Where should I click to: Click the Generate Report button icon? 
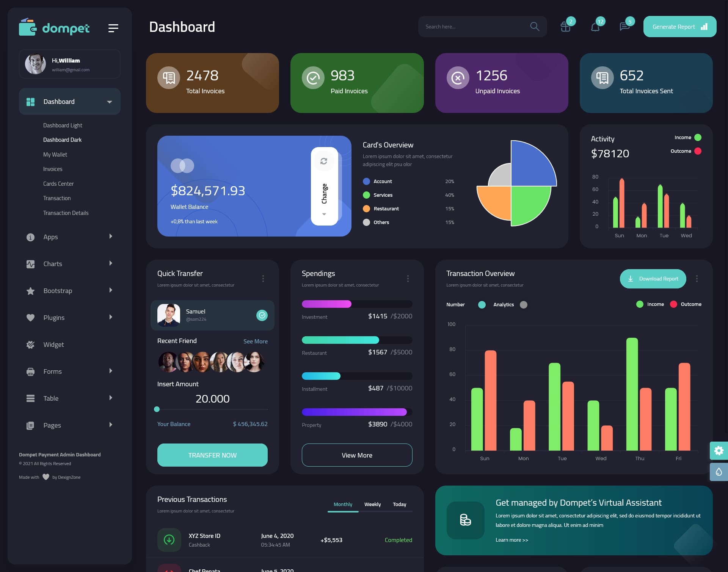coord(704,27)
